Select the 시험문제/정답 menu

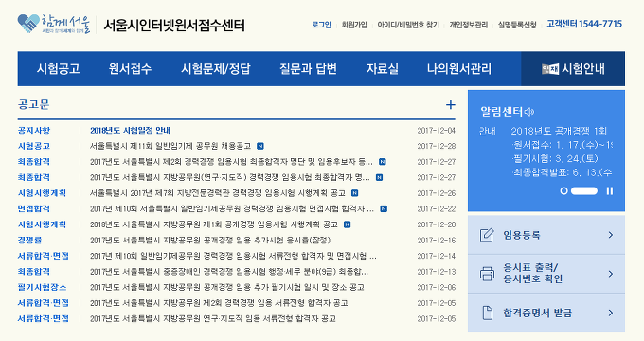pos(215,68)
